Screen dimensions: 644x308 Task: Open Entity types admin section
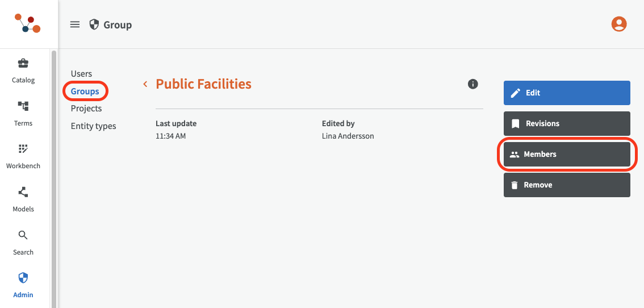pyautogui.click(x=93, y=126)
